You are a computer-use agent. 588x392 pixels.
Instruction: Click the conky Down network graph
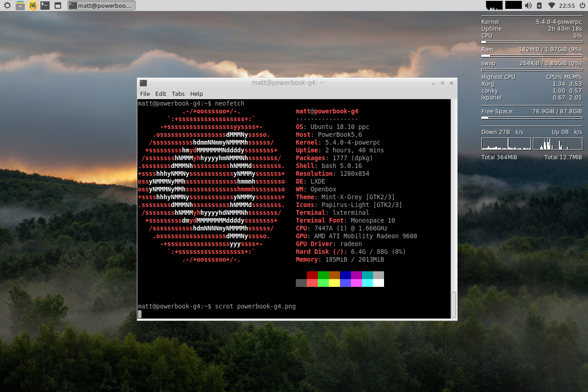[x=506, y=144]
